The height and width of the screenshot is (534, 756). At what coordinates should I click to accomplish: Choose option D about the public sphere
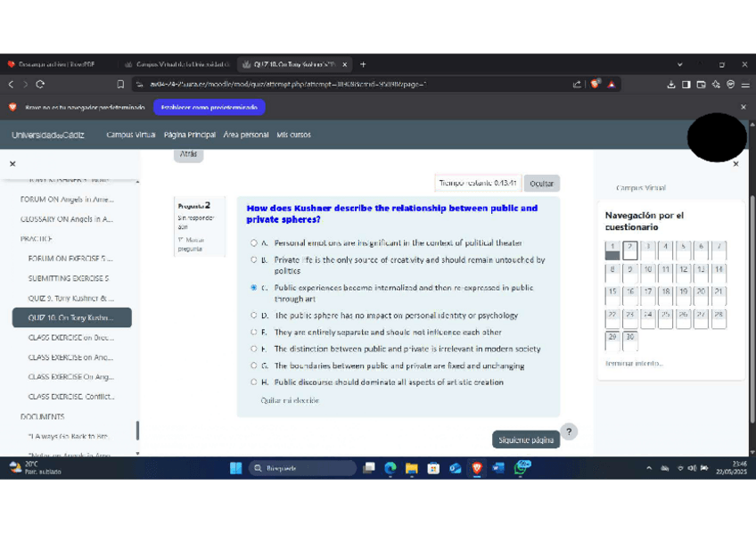(254, 316)
